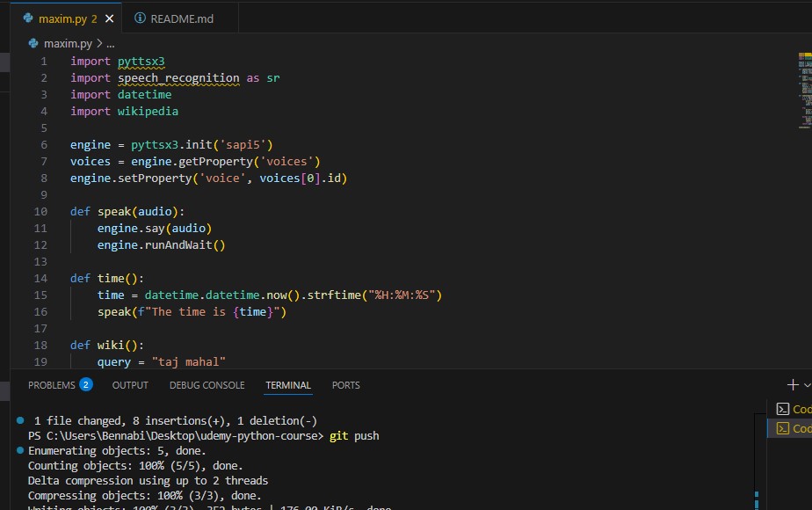Click 'import wikipedia' on line 4
The height and width of the screenshot is (510, 812).
(124, 111)
